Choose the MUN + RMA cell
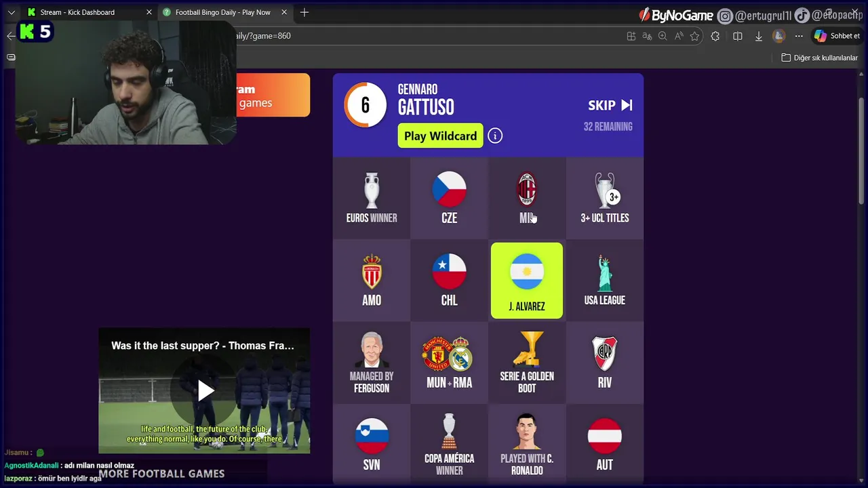 (x=449, y=363)
